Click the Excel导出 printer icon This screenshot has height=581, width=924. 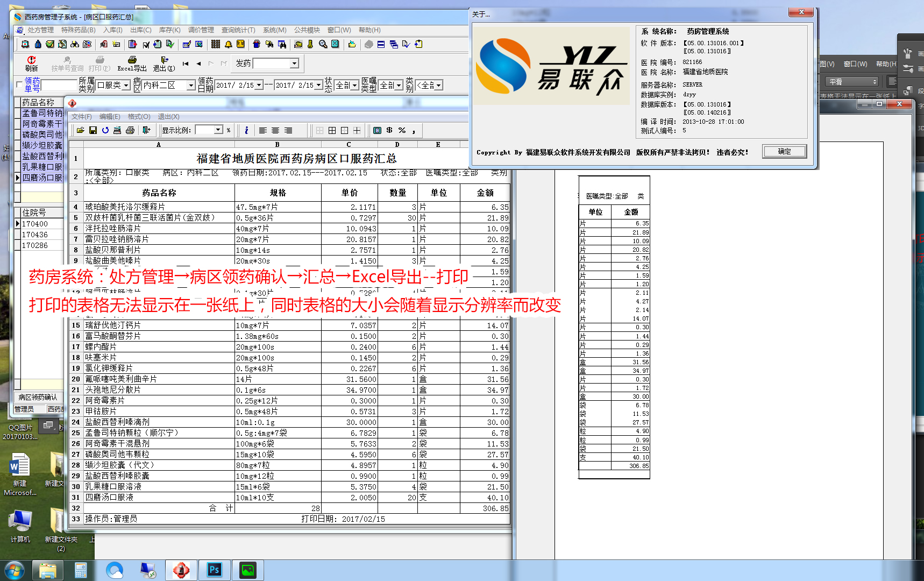(x=132, y=60)
